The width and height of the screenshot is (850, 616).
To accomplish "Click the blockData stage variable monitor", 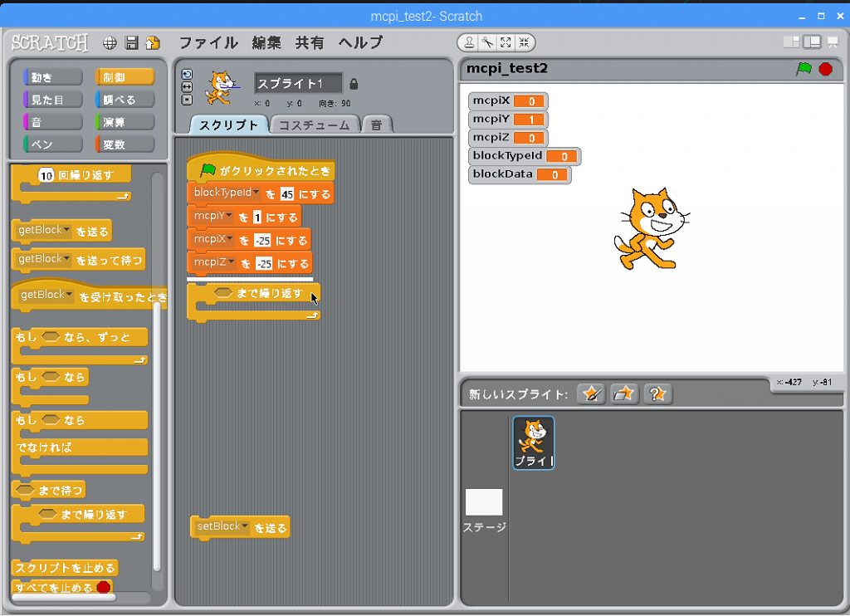I will pos(520,174).
